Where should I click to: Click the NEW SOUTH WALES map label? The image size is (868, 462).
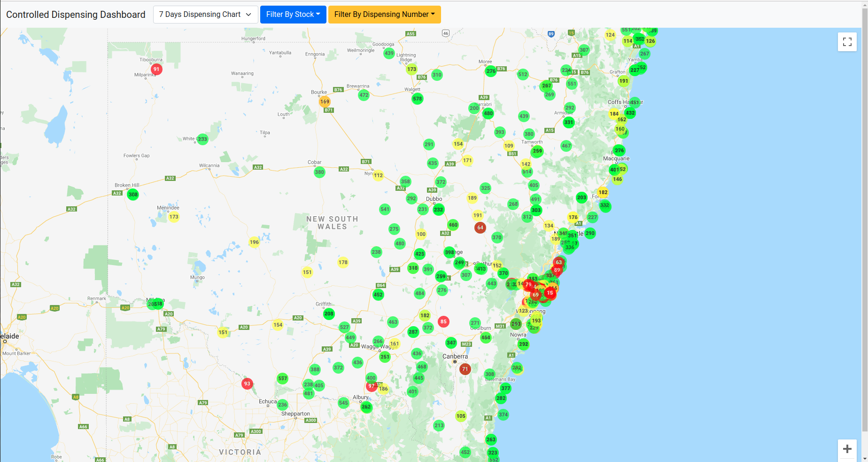(x=332, y=223)
